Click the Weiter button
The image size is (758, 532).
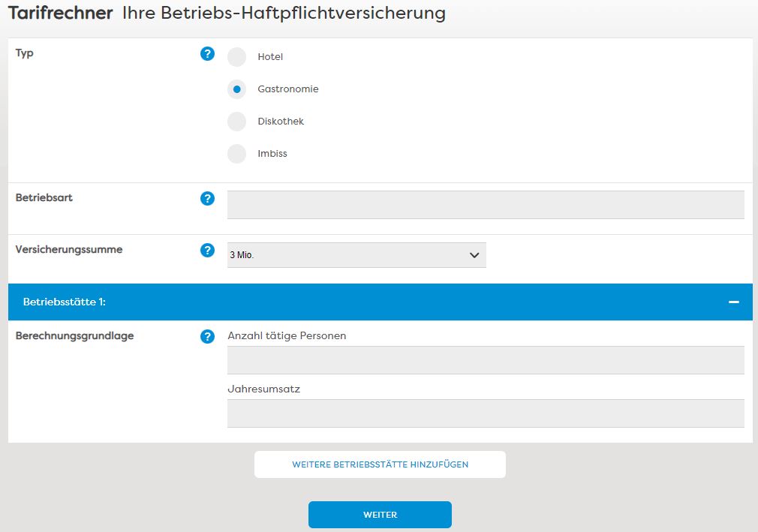pos(380,515)
